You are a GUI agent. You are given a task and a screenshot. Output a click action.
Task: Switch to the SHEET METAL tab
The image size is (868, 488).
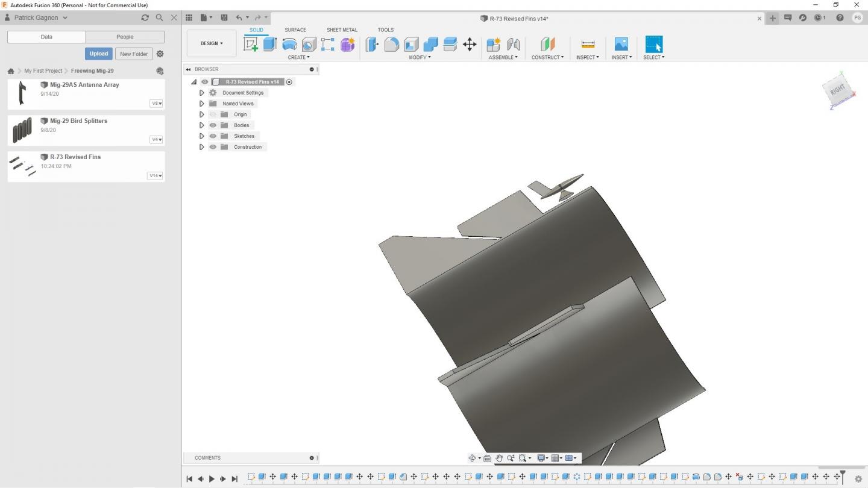point(342,30)
